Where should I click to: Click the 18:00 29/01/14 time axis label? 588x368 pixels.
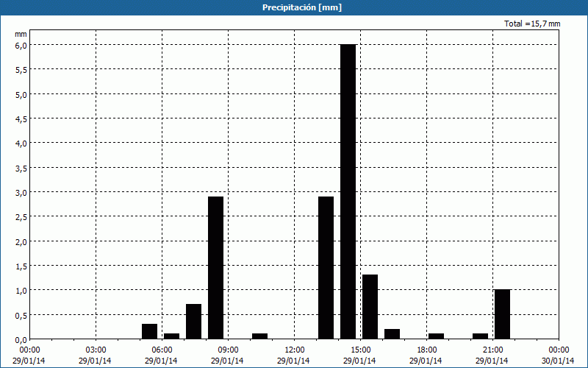tap(426, 355)
